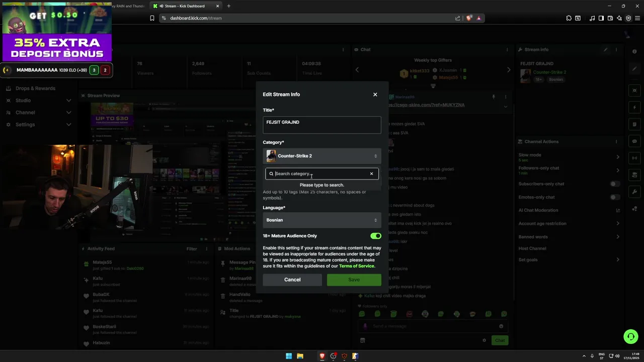Clear the category search with the X
This screenshot has height=362, width=644.
(372, 174)
